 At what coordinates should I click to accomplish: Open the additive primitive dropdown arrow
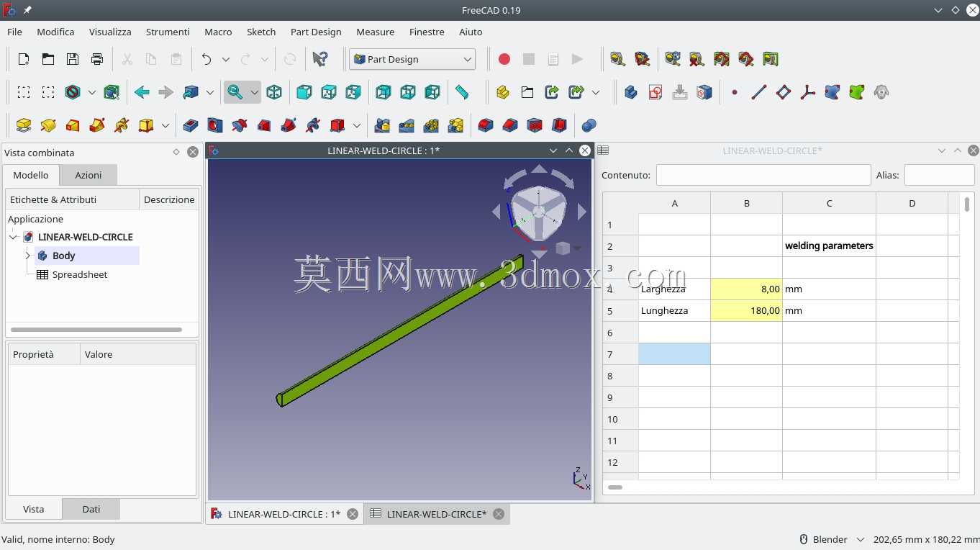coord(165,125)
